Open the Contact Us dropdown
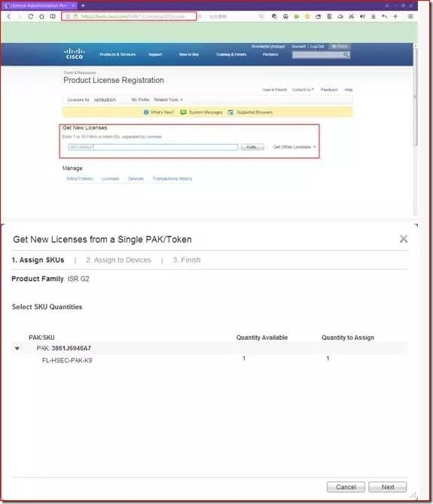Image resolution: width=433 pixels, height=504 pixels. pyautogui.click(x=303, y=90)
